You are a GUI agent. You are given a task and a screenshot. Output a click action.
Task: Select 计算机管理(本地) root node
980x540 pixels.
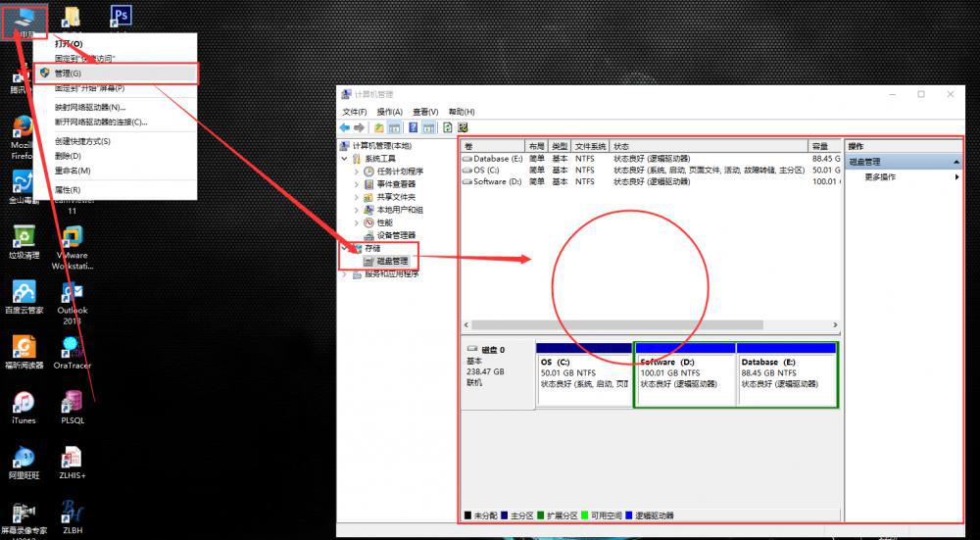click(x=382, y=146)
